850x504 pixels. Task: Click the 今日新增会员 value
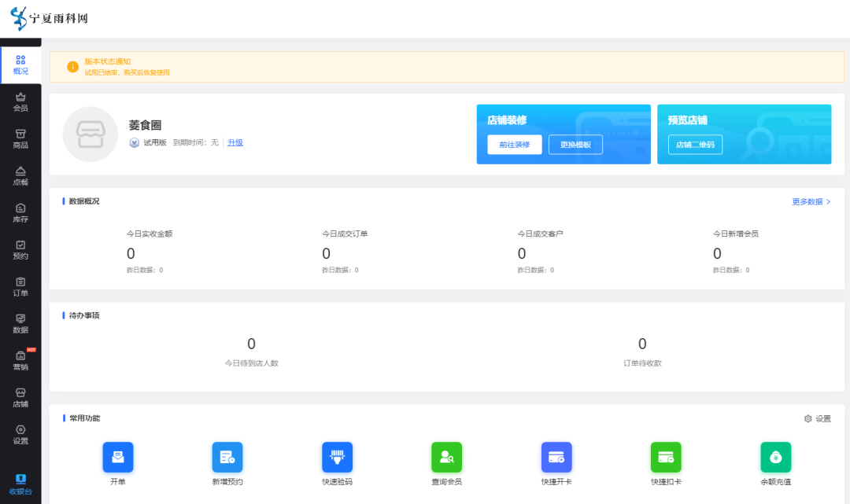tap(717, 253)
